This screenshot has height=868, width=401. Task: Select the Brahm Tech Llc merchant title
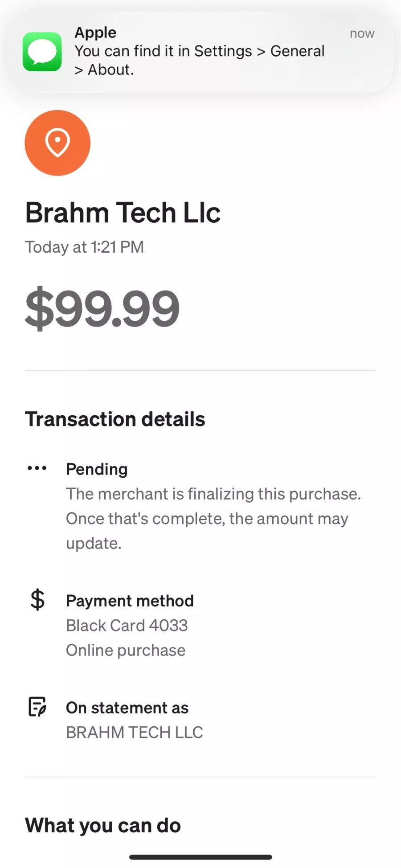[x=123, y=213]
